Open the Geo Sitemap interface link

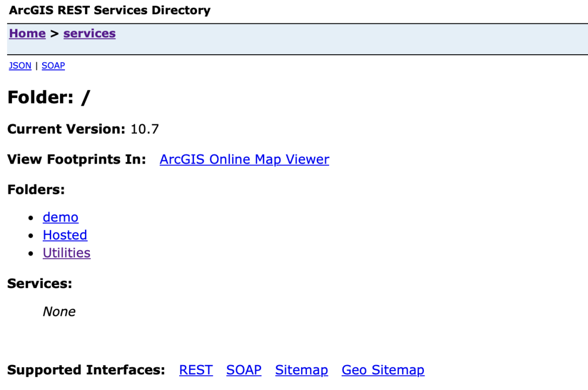[383, 370]
